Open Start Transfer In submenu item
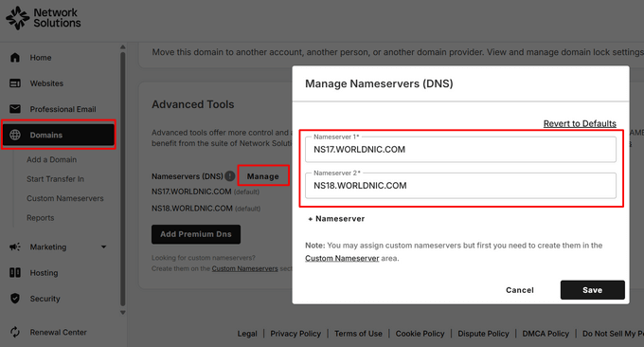 pos(56,179)
